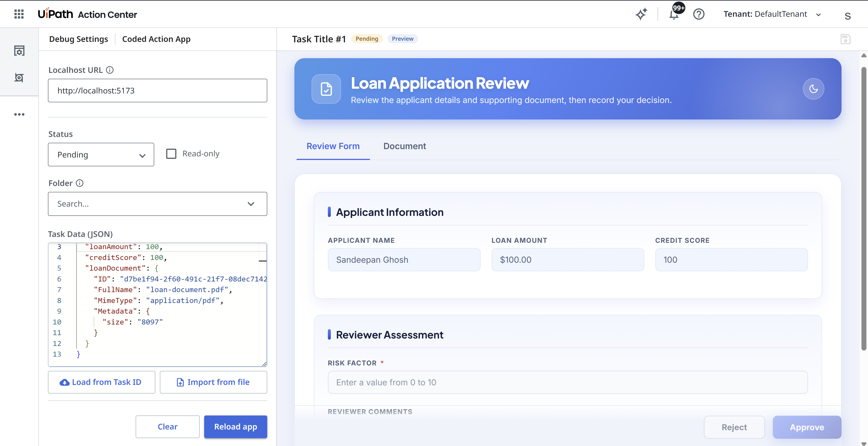Click the Reload app button
Screen dimensions: 868x446
tap(236, 427)
